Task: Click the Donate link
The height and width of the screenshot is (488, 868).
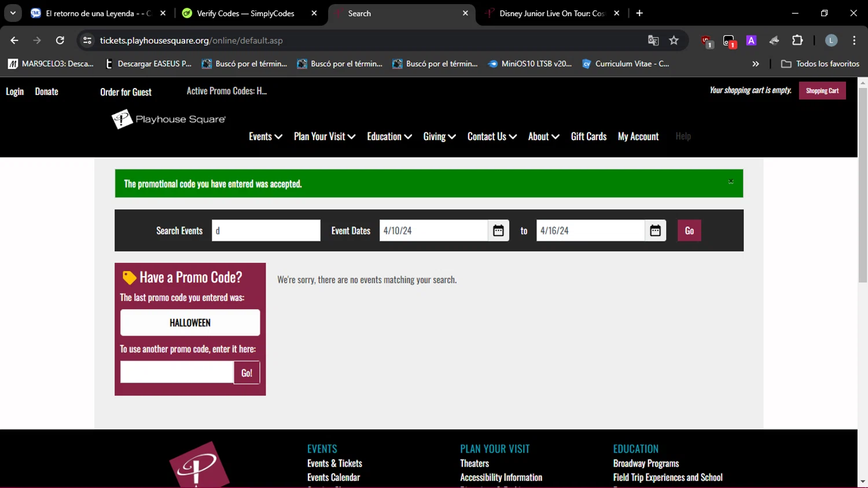Action: pos(46,91)
